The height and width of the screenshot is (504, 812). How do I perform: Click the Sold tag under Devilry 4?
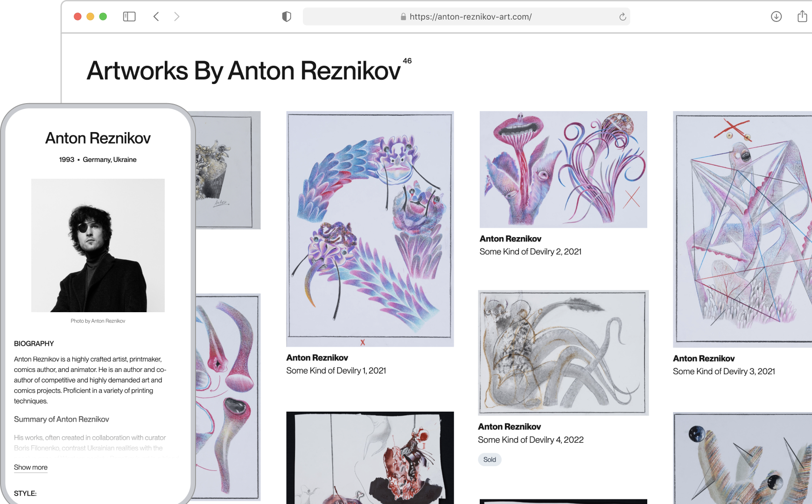point(490,460)
